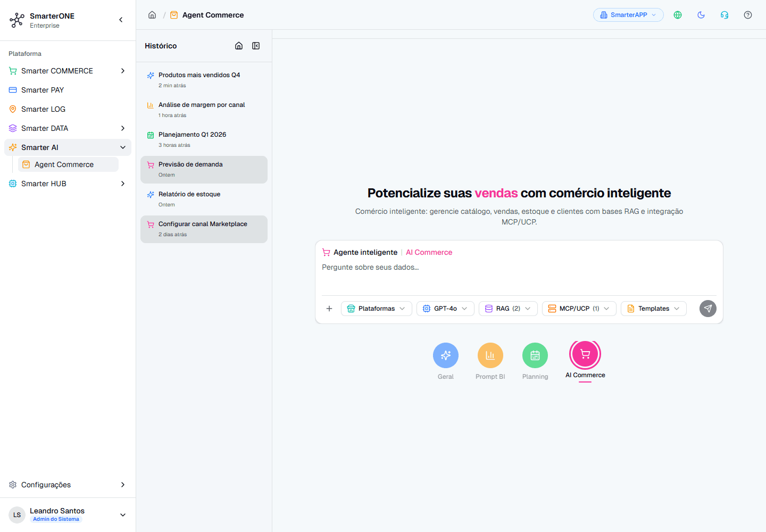Screen dimensions: 766x532
Task: Collapse the Histórico panel
Action: point(256,46)
